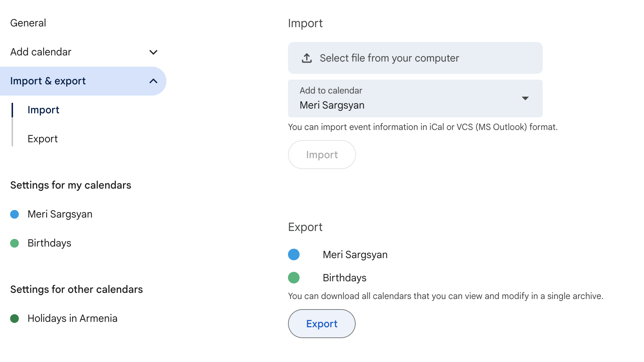
Task: Click the iCal or VCS format note
Action: click(x=423, y=127)
